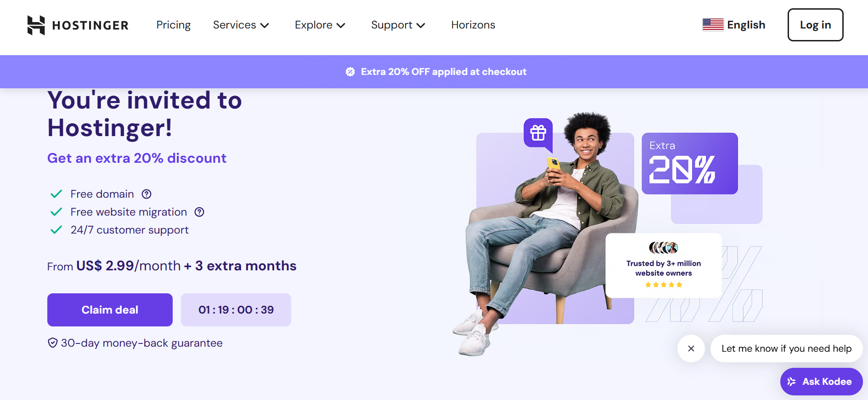This screenshot has width=868, height=400.
Task: Expand the Explore dropdown menu
Action: pos(320,25)
